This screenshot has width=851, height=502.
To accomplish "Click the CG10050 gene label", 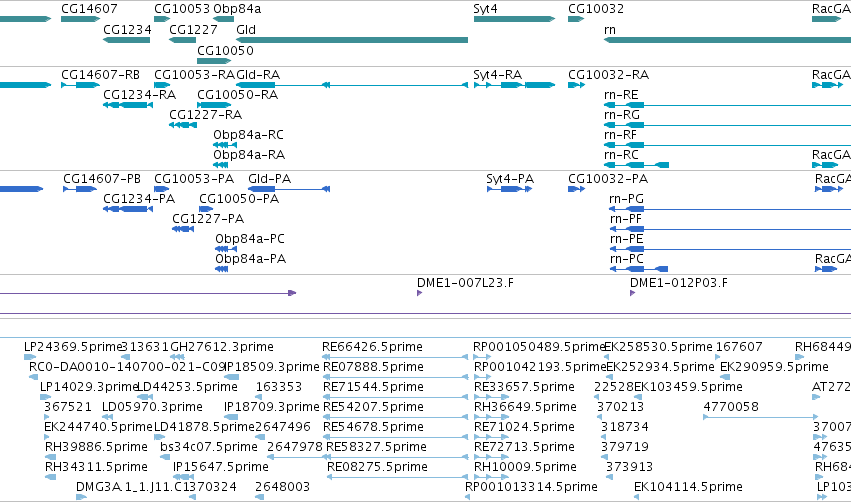I will pyautogui.click(x=225, y=50).
